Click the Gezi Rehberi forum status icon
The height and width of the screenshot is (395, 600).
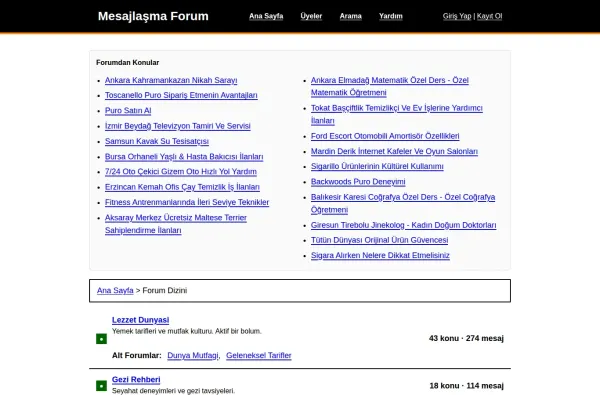click(101, 385)
